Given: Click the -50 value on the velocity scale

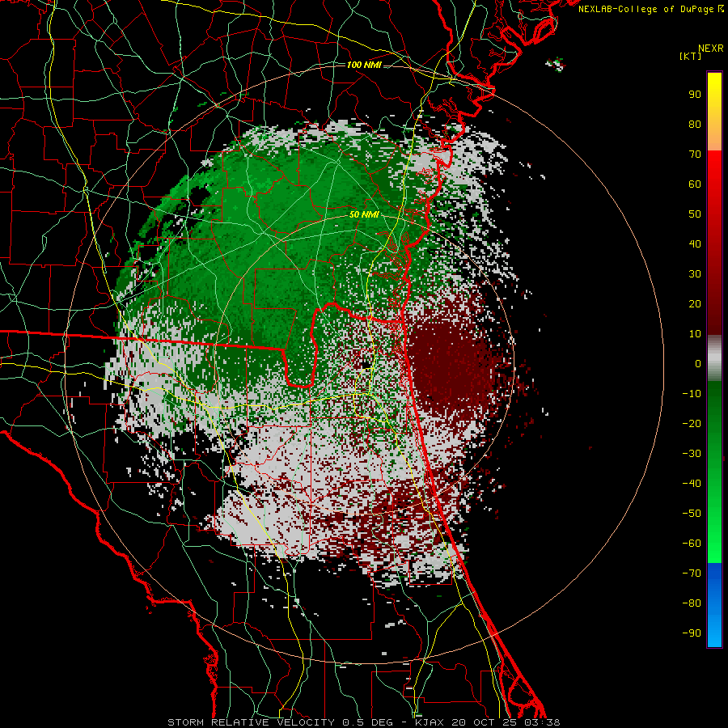Looking at the screenshot, I should 692,514.
